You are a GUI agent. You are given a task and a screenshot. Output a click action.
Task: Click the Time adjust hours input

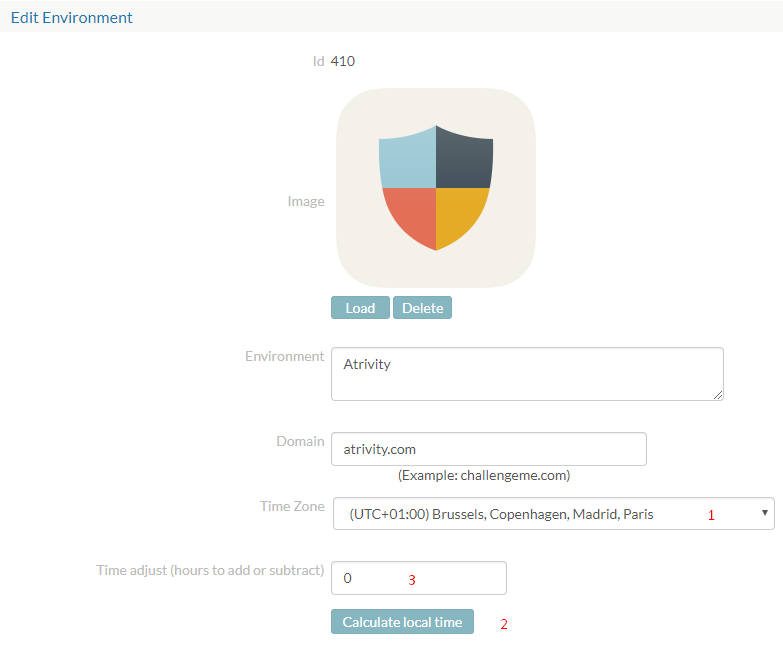coord(419,578)
